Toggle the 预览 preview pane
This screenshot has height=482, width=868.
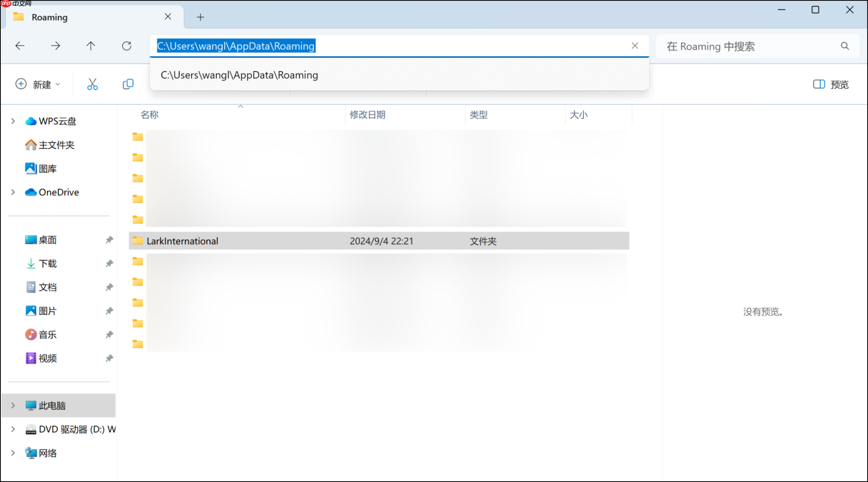831,84
